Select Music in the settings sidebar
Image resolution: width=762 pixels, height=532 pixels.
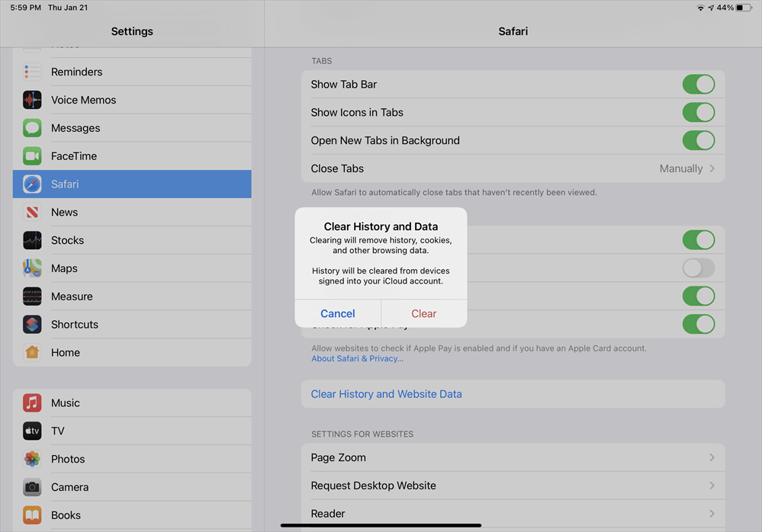pyautogui.click(x=66, y=403)
